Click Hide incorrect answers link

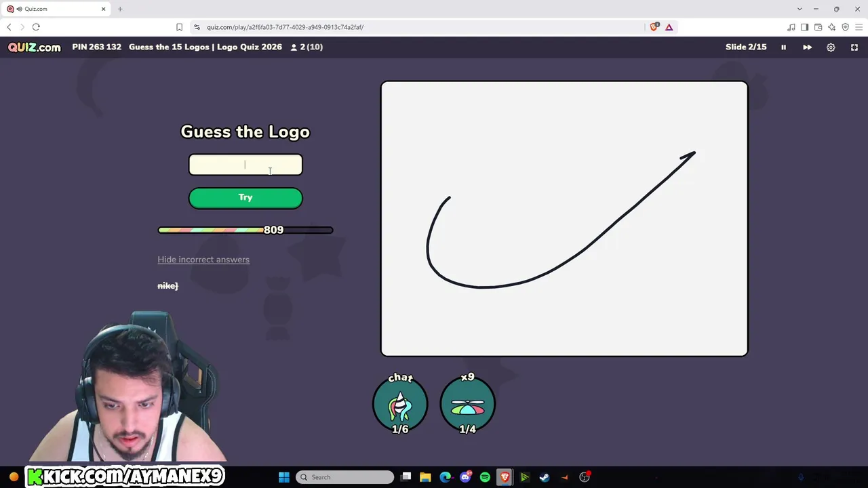203,260
